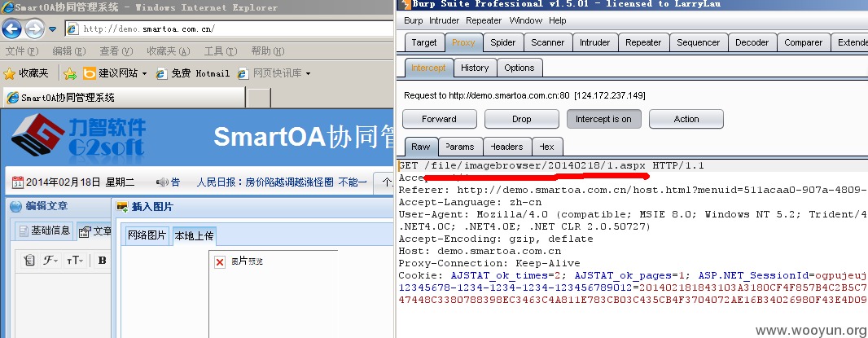Open the Repeater menu in Burp
The height and width of the screenshot is (338, 868).
pyautogui.click(x=484, y=20)
